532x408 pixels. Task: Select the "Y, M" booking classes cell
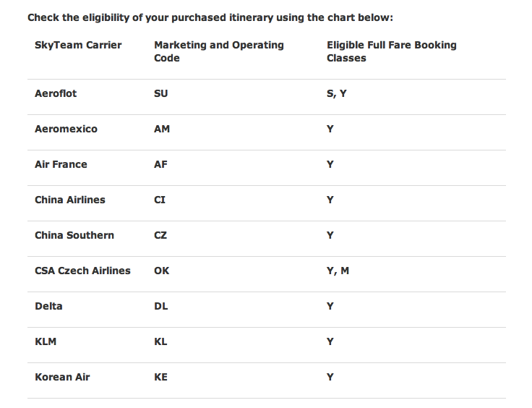click(338, 271)
